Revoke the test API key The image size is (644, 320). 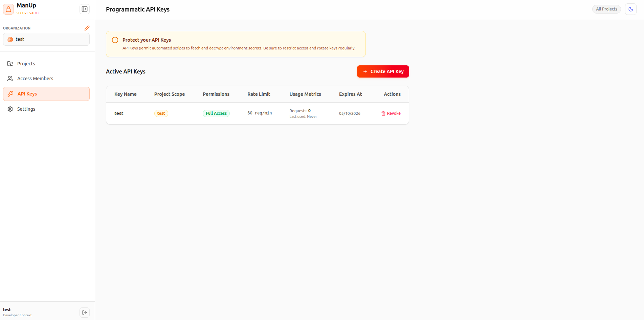click(x=391, y=113)
